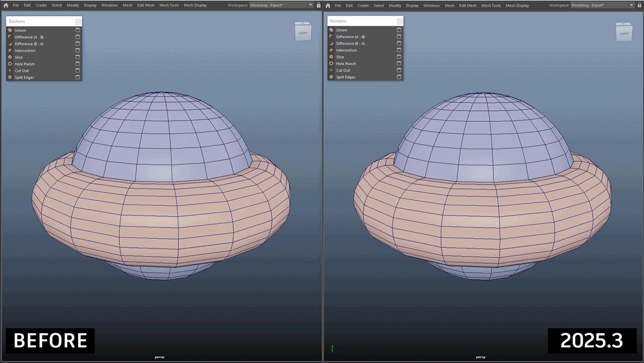Open the Mesh Tools menu in the BEFORE pane
The image size is (644, 363).
(169, 5)
